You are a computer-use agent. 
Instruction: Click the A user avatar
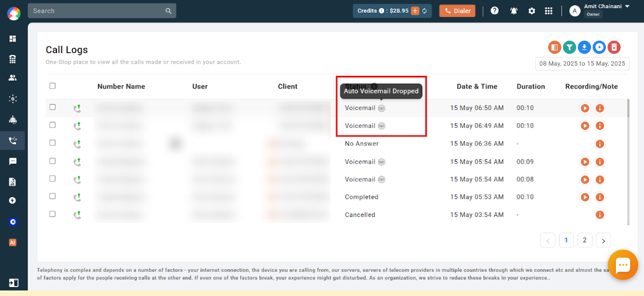click(x=574, y=11)
